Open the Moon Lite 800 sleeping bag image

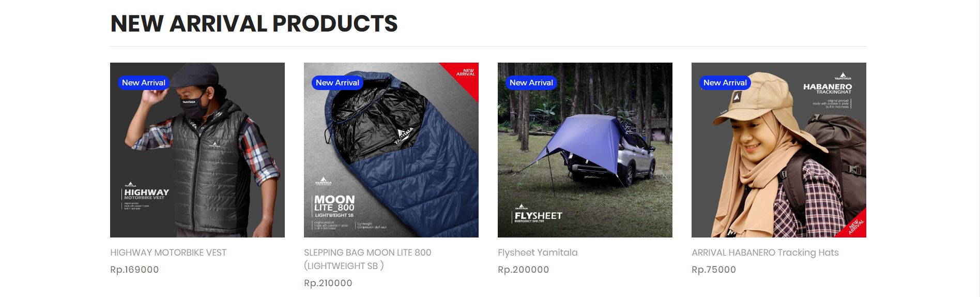pyautogui.click(x=391, y=150)
